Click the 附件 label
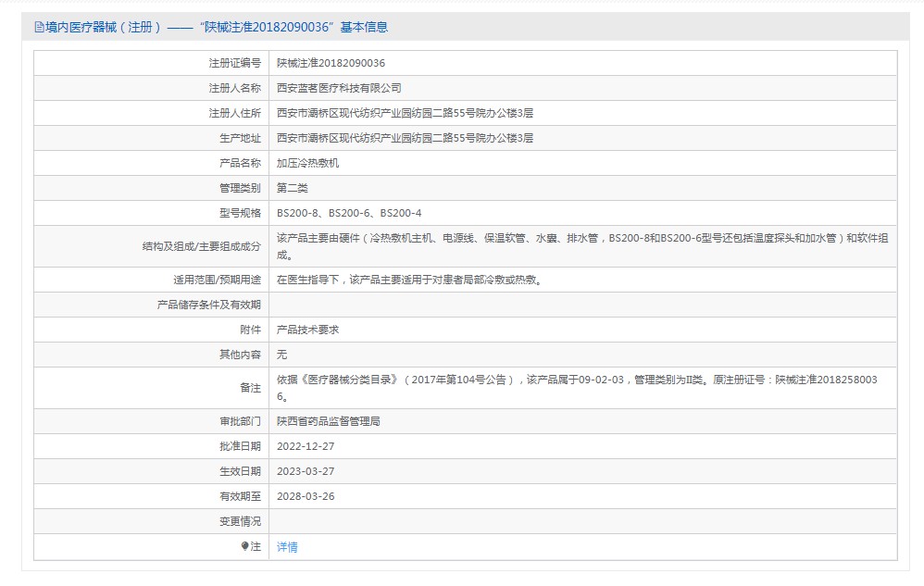The height and width of the screenshot is (586, 924). coord(251,330)
